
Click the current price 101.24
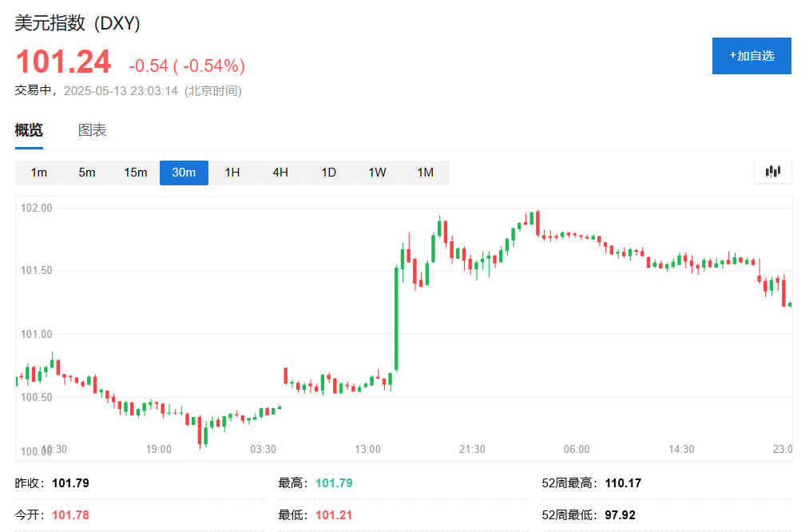63,62
